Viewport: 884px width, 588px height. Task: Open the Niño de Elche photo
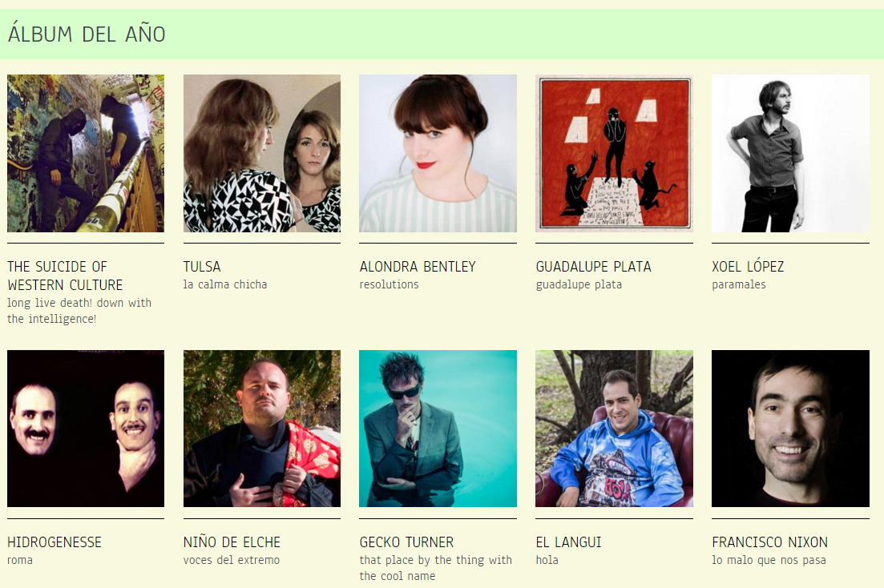tap(261, 429)
